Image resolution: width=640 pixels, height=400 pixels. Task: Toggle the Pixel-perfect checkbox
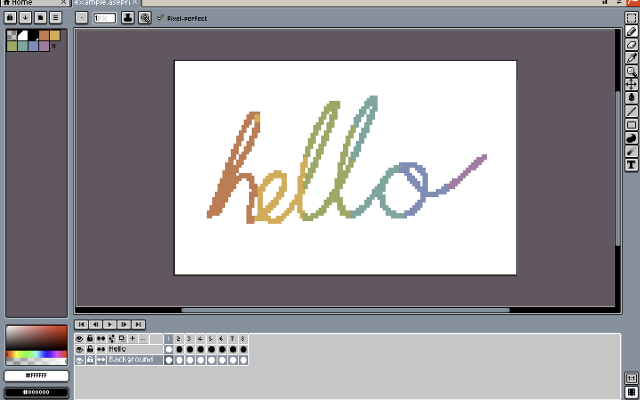(160, 18)
